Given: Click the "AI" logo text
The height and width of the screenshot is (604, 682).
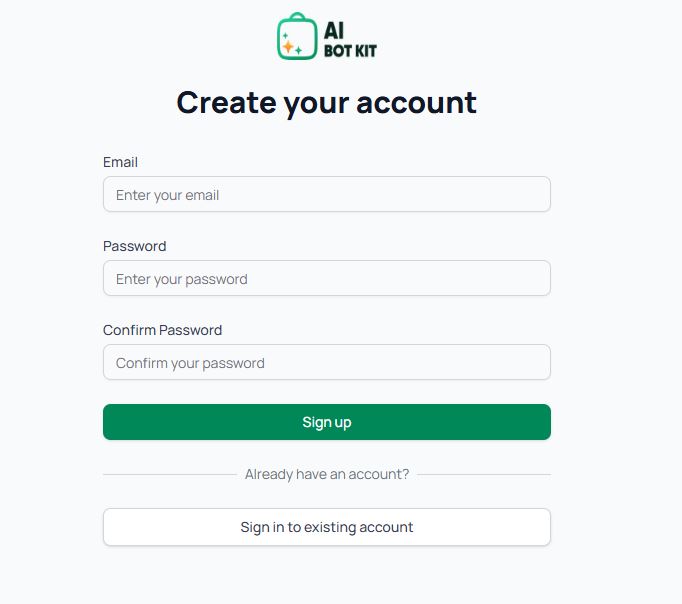Looking at the screenshot, I should coord(334,31).
